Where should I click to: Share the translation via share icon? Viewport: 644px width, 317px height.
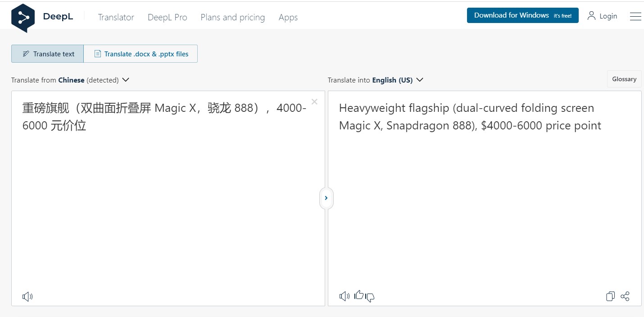625,296
